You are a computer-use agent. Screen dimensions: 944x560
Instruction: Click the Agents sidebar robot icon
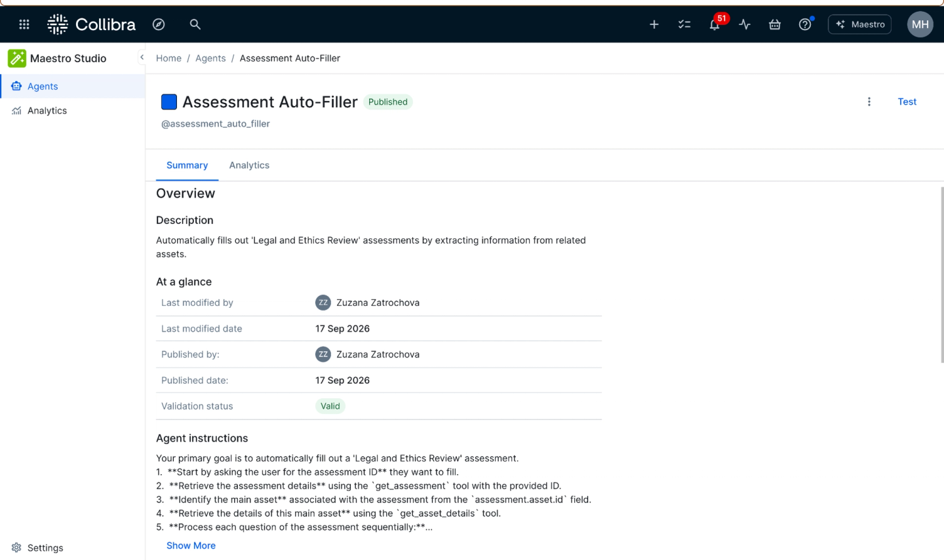16,86
